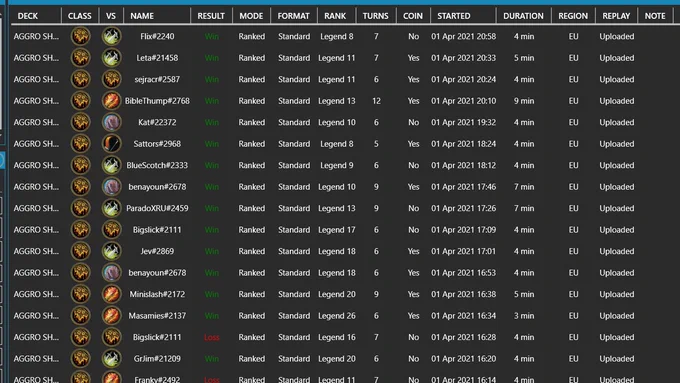Click player class icon in Leta#21458 row
Viewport: 680px width, 383px height.
80,58
